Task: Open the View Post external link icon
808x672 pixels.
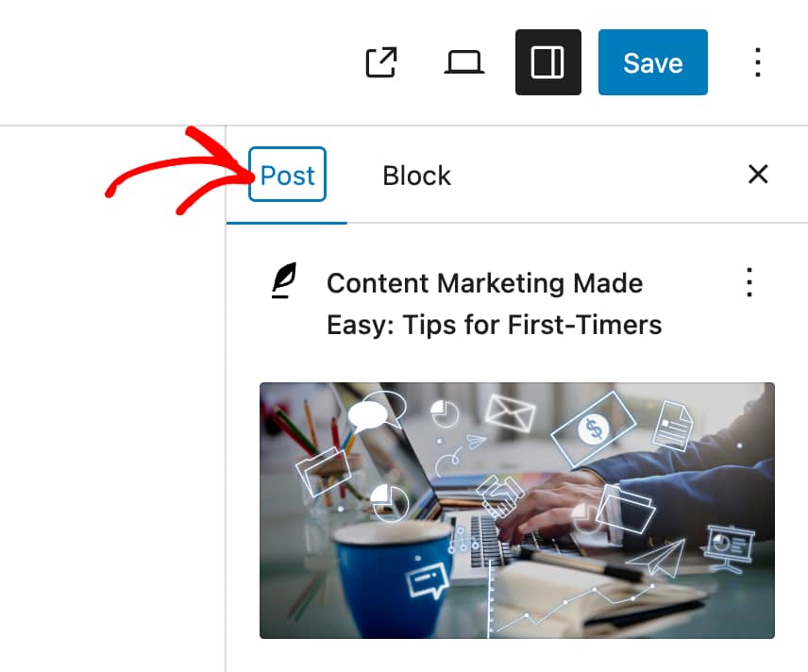Action: click(x=381, y=62)
